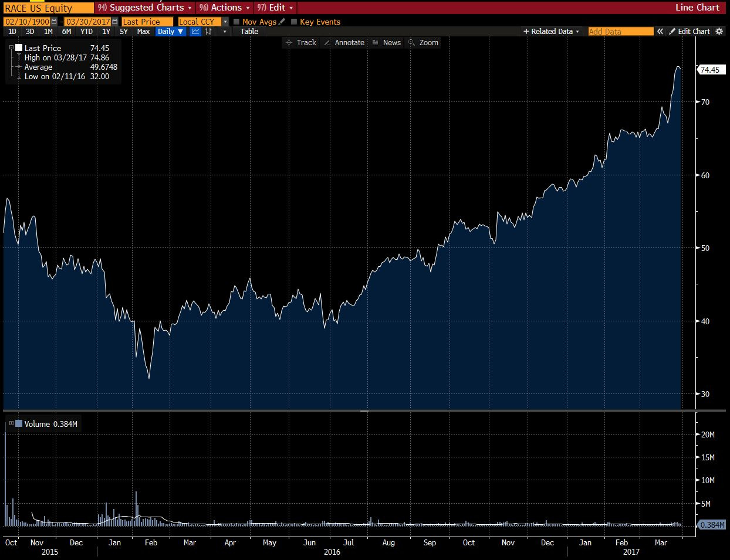The image size is (730, 560).
Task: Select the 1M time range
Action: [x=48, y=32]
